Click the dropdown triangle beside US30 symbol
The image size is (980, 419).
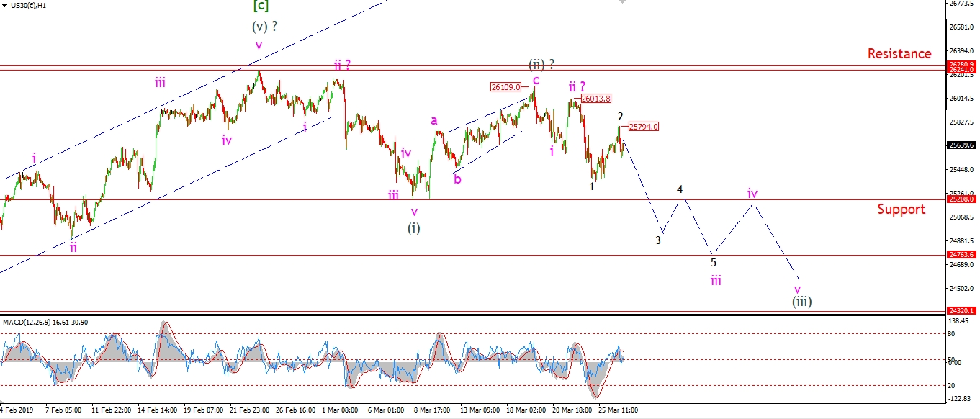pyautogui.click(x=4, y=4)
